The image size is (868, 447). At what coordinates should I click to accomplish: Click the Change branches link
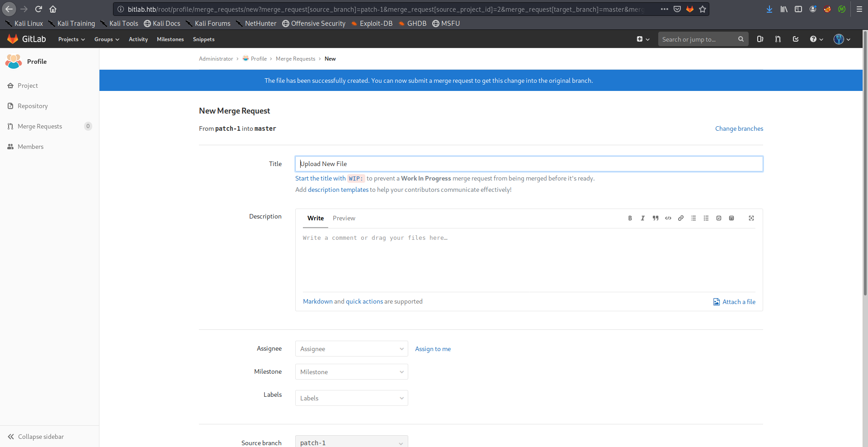[739, 128]
